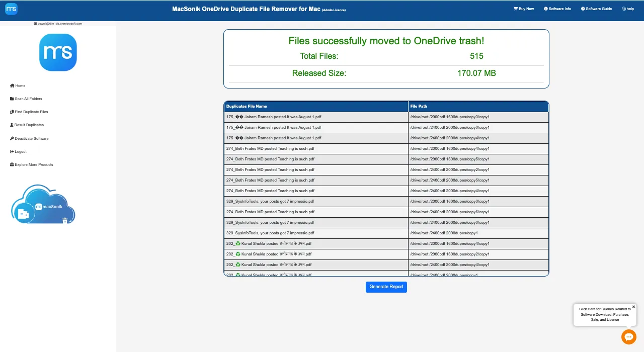Open the Software Guide link

pyautogui.click(x=596, y=9)
